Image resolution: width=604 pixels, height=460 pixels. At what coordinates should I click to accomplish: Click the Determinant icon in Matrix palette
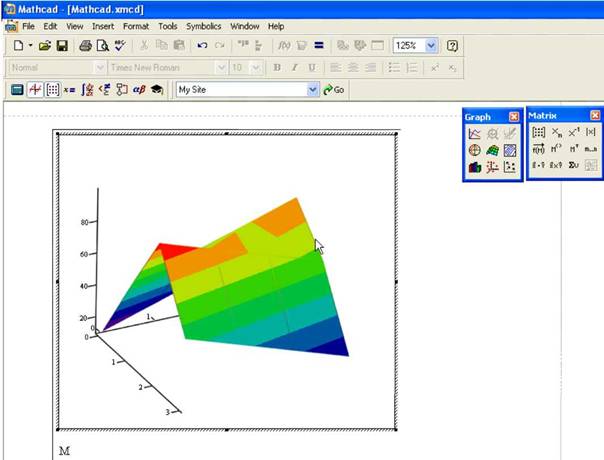click(590, 133)
